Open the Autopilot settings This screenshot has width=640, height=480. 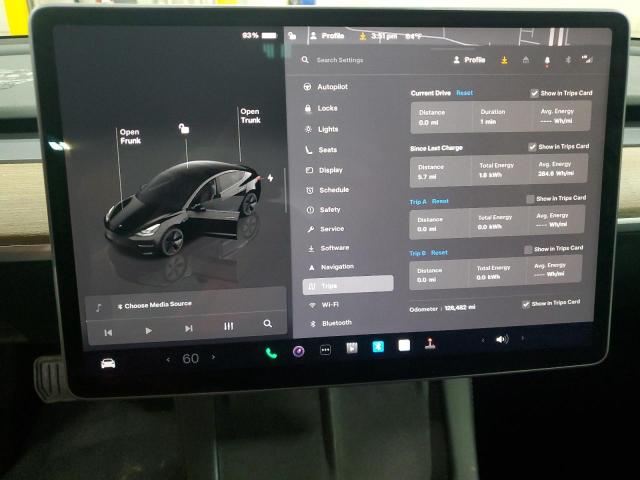[326, 87]
